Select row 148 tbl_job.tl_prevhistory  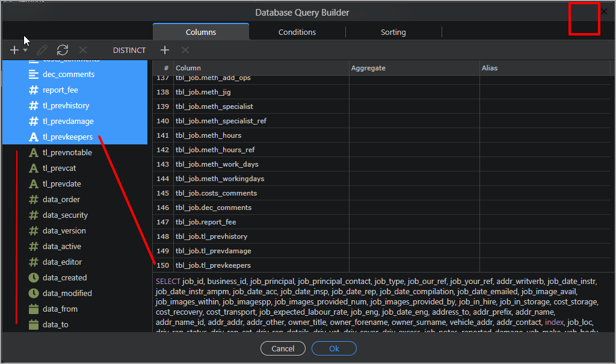tap(381, 236)
